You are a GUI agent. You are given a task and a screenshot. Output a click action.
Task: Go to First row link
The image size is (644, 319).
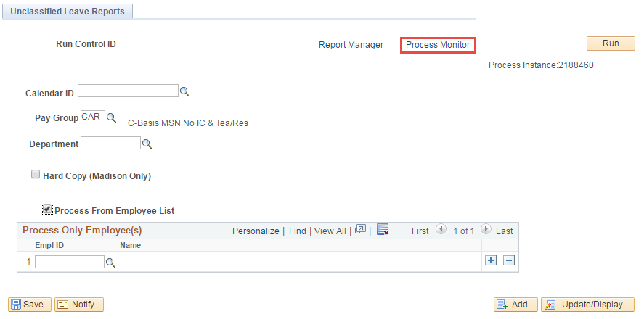(x=420, y=231)
